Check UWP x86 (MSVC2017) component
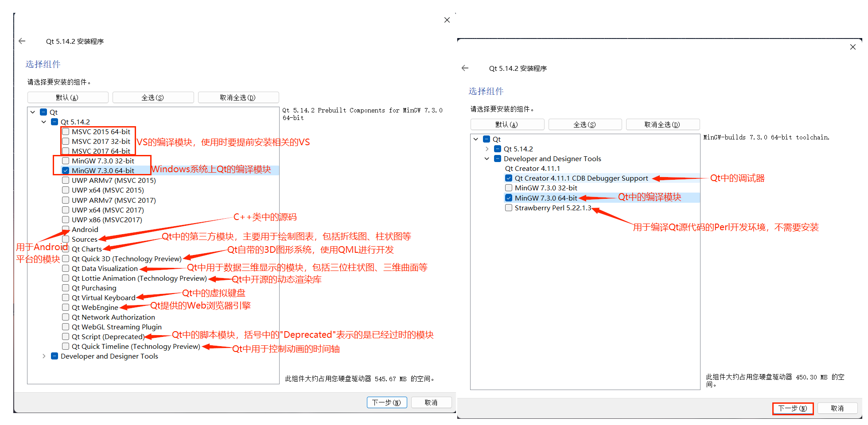This screenshot has height=425, width=868. 66,220
